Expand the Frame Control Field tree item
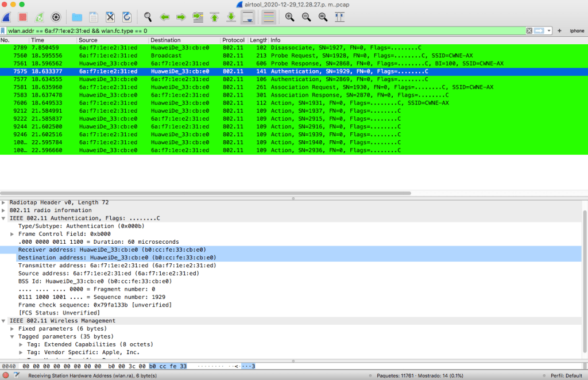This screenshot has height=380, width=588. tap(13, 234)
